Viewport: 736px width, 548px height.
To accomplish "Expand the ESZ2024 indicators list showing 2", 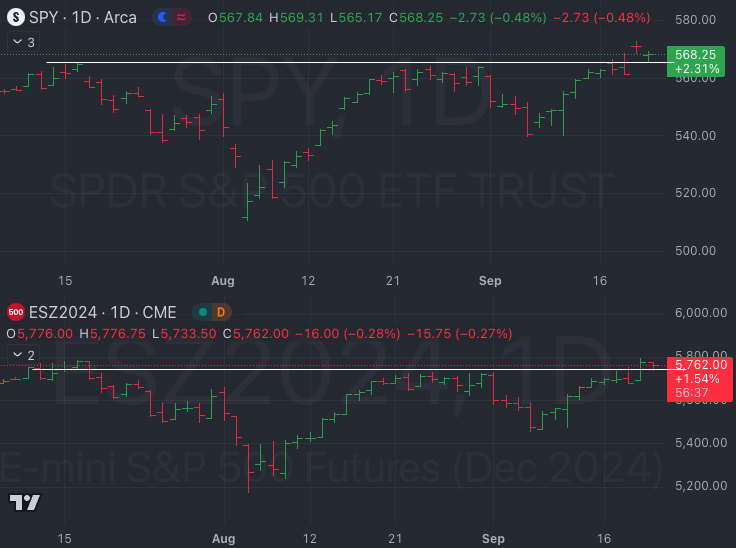I will tap(23, 355).
